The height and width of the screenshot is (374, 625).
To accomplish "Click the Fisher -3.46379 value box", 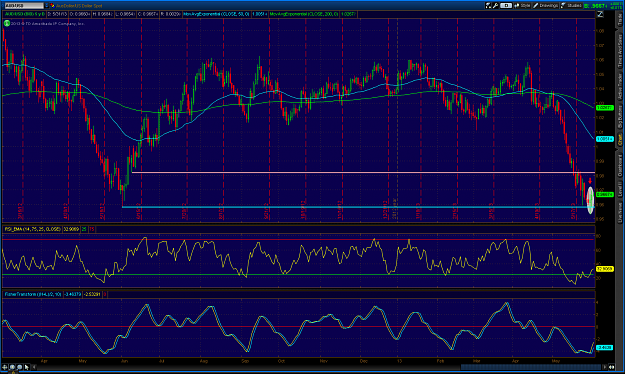I will click(72, 294).
